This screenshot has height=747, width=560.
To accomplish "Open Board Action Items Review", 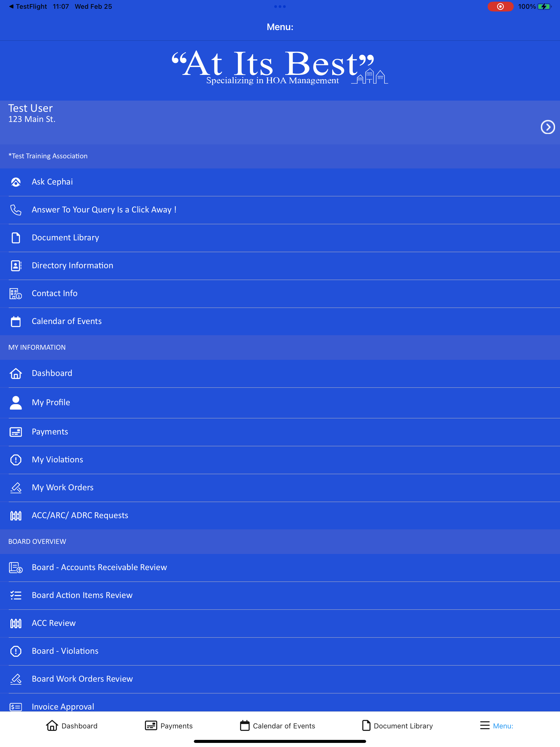I will (280, 595).
